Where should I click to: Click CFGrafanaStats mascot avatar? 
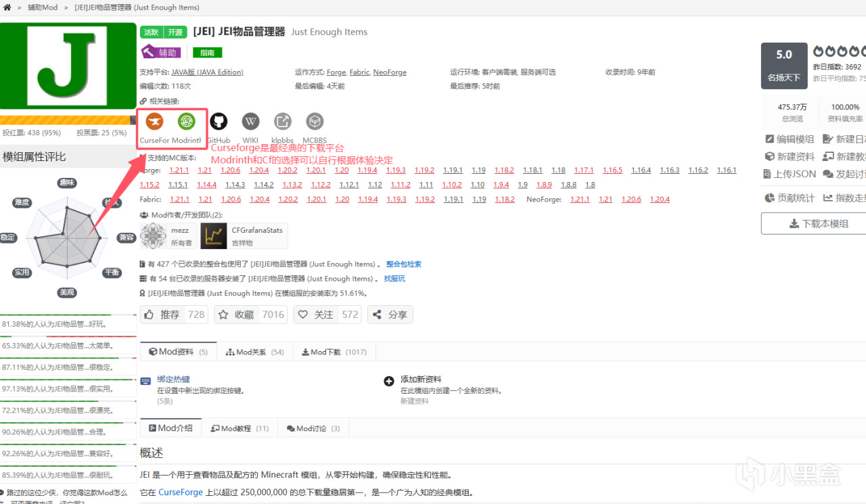(214, 236)
